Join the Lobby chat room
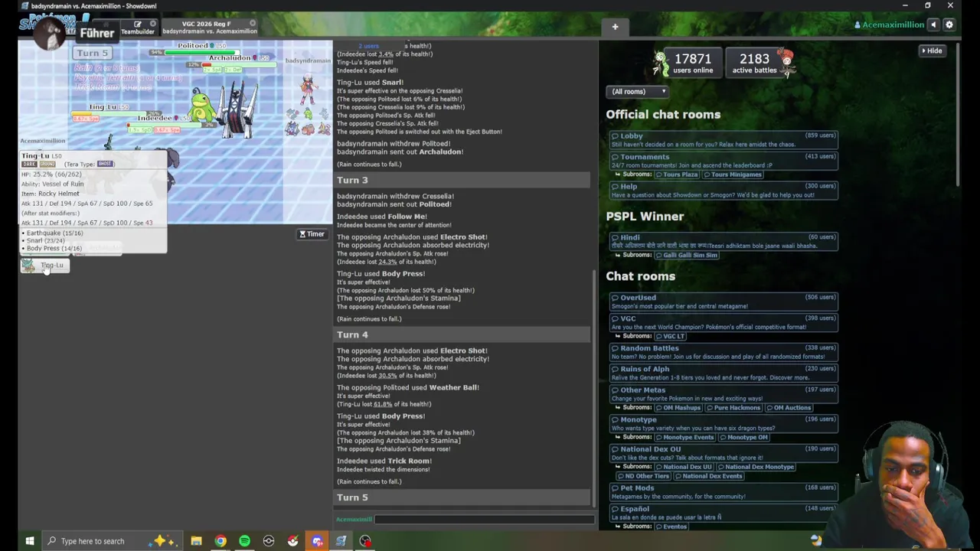The height and width of the screenshot is (551, 980). (724, 139)
